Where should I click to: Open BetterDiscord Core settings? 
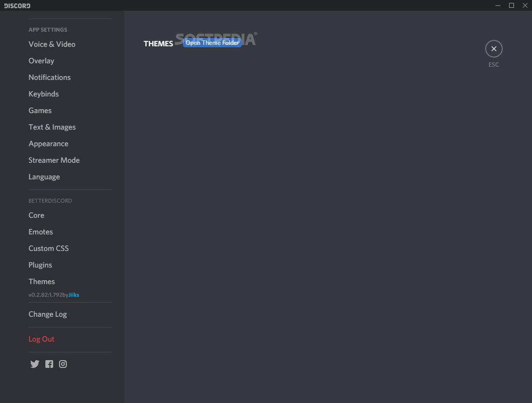pos(36,215)
